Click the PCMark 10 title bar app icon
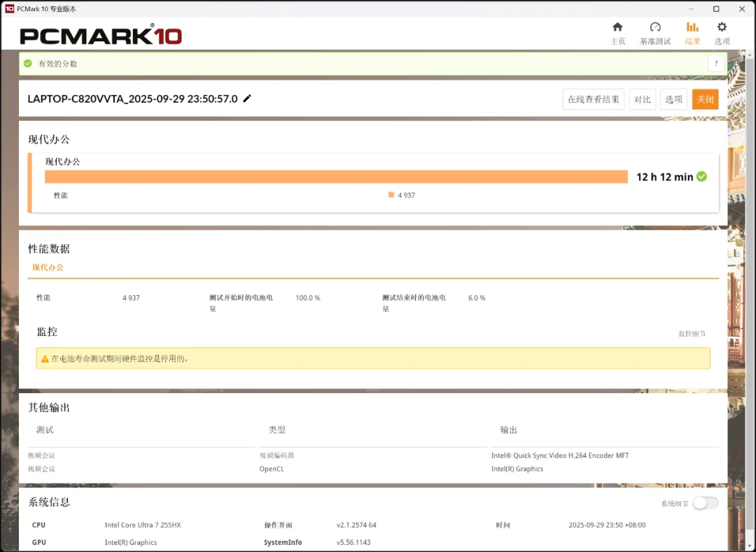This screenshot has height=552, width=756. coord(9,8)
